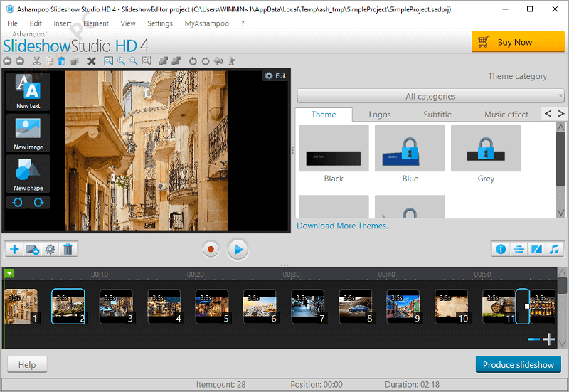Click the Copy icon in toolbar
This screenshot has width=569, height=392.
49,61
